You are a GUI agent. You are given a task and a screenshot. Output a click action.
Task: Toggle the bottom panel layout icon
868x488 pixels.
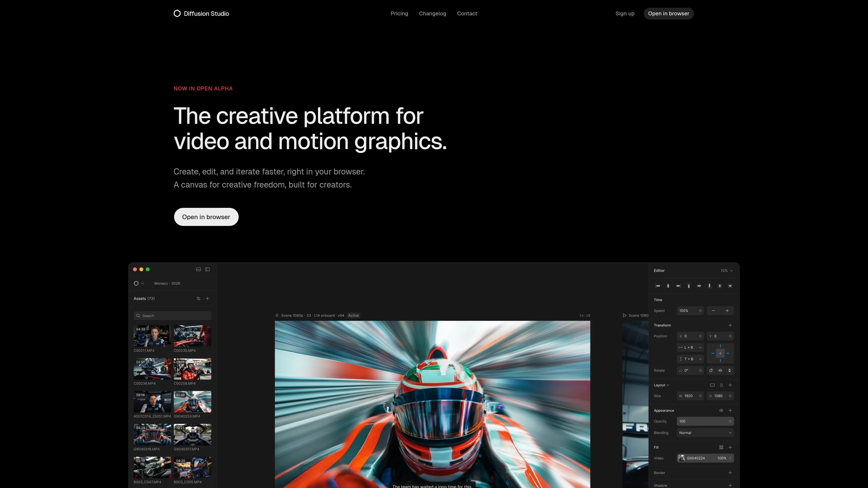pos(198,270)
